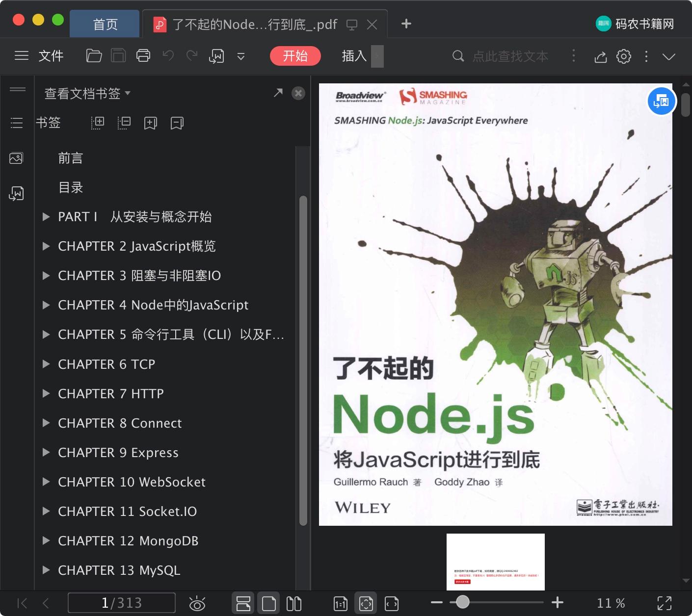Add a new bookmark icon
This screenshot has width=692, height=616.
pyautogui.click(x=151, y=123)
